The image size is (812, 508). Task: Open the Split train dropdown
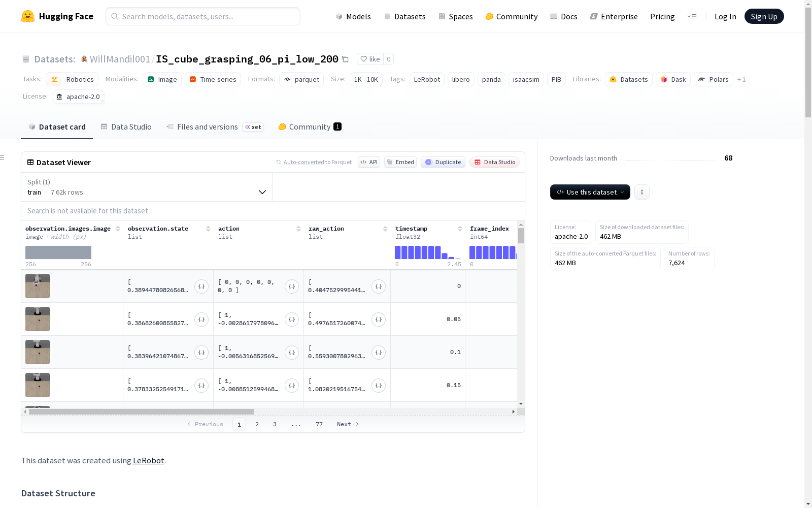point(147,187)
